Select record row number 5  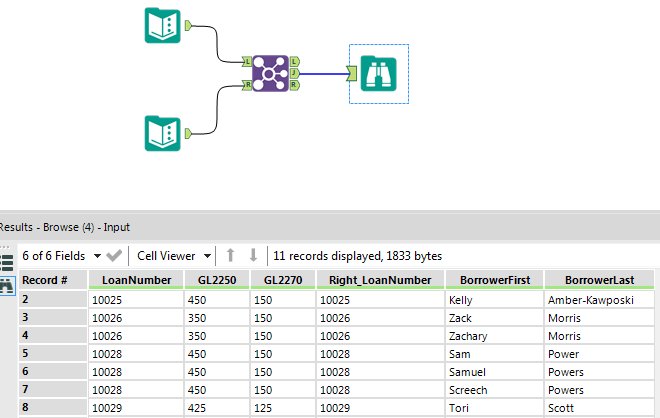tap(53, 353)
